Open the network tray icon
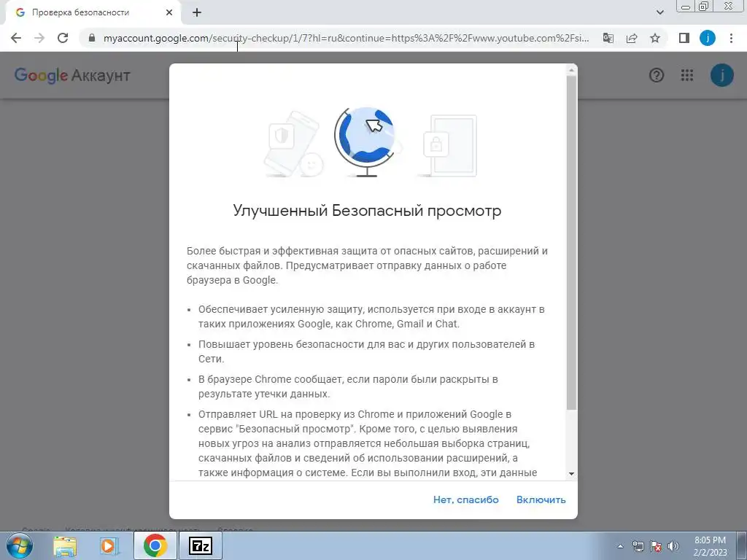The height and width of the screenshot is (560, 747). point(638,546)
